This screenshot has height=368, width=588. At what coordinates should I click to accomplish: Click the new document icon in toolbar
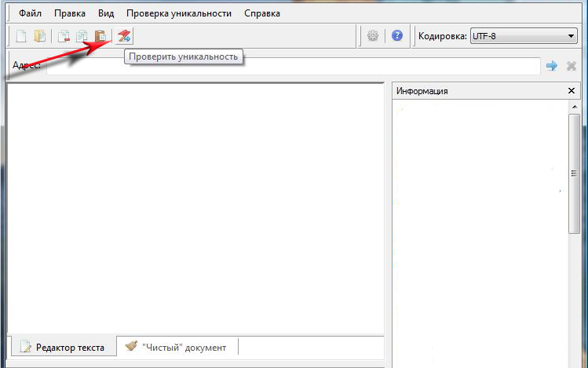pos(22,36)
